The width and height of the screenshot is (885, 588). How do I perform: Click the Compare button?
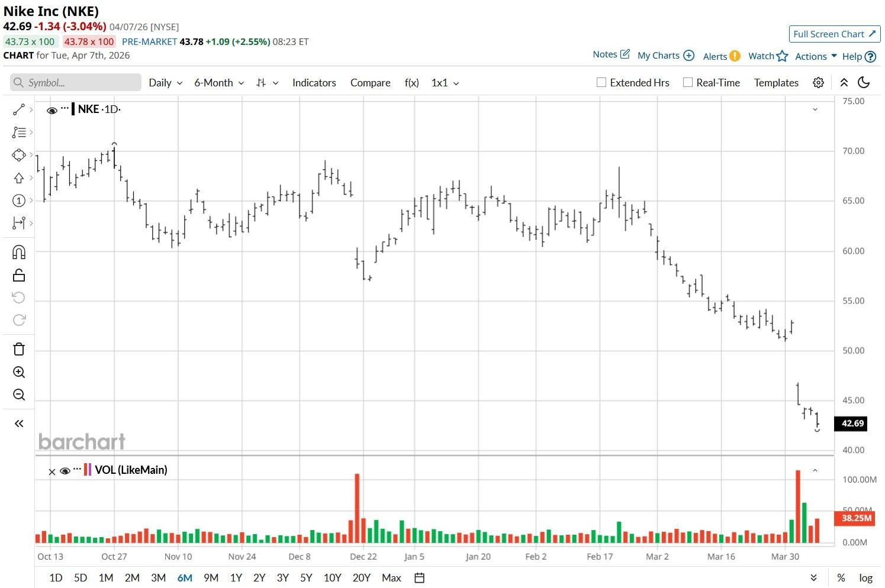371,83
